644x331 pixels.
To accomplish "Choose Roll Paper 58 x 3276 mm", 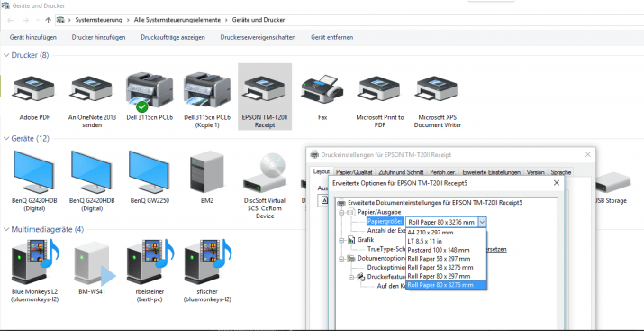I will pos(446,267).
